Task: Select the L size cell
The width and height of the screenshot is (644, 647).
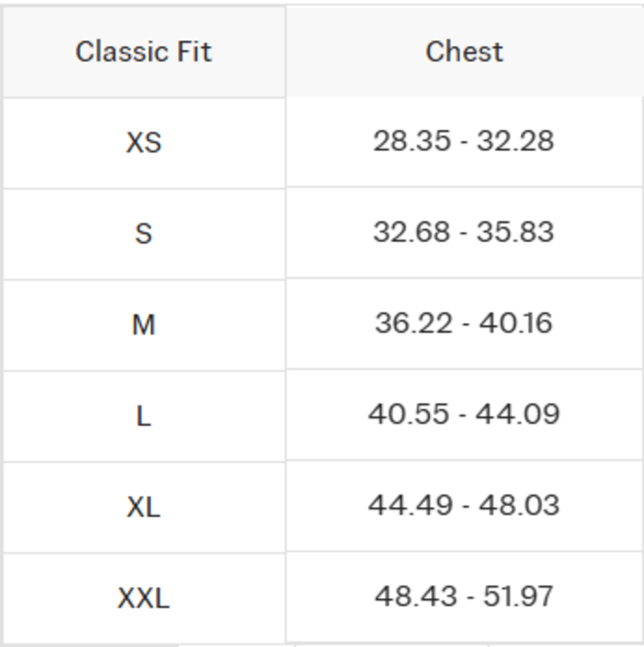Action: coord(143,416)
